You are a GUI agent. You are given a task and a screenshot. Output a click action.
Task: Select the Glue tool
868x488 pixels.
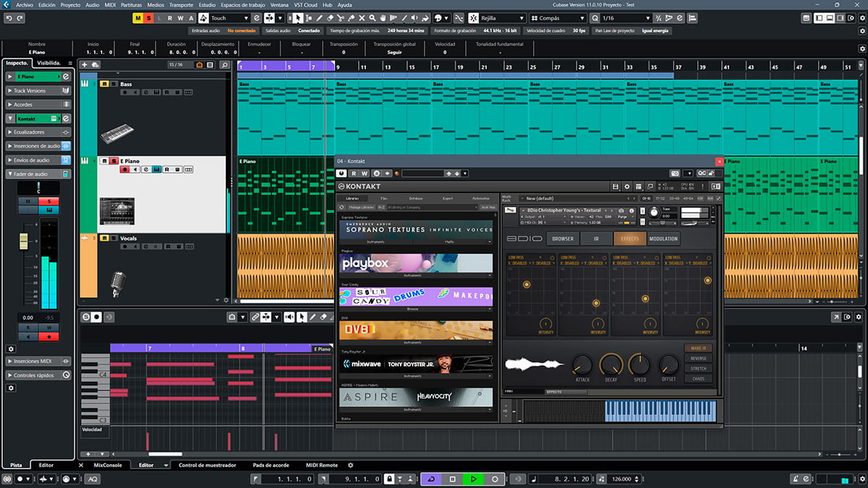[x=353, y=18]
